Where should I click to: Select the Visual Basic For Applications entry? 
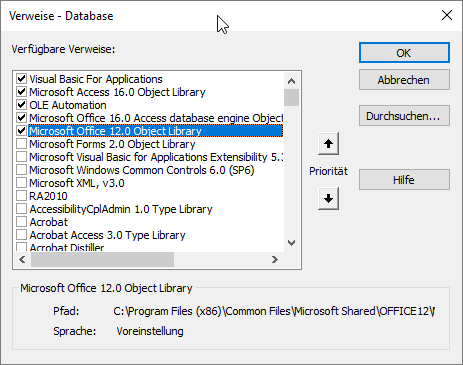point(96,79)
